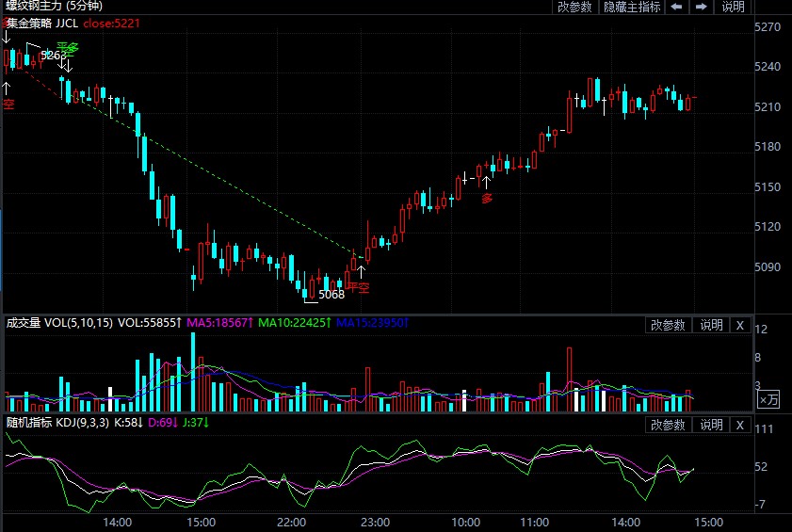Close the volume indicator panel with X
This screenshot has width=792, height=532.
pos(739,325)
